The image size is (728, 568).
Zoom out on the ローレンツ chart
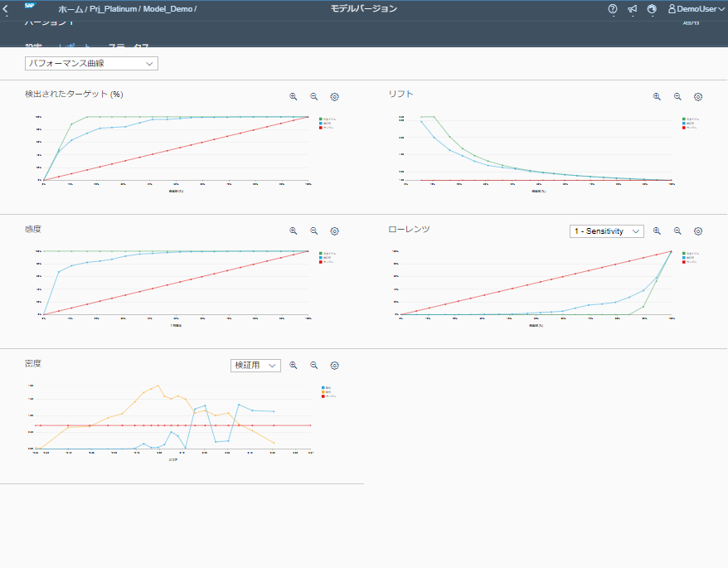click(x=677, y=231)
